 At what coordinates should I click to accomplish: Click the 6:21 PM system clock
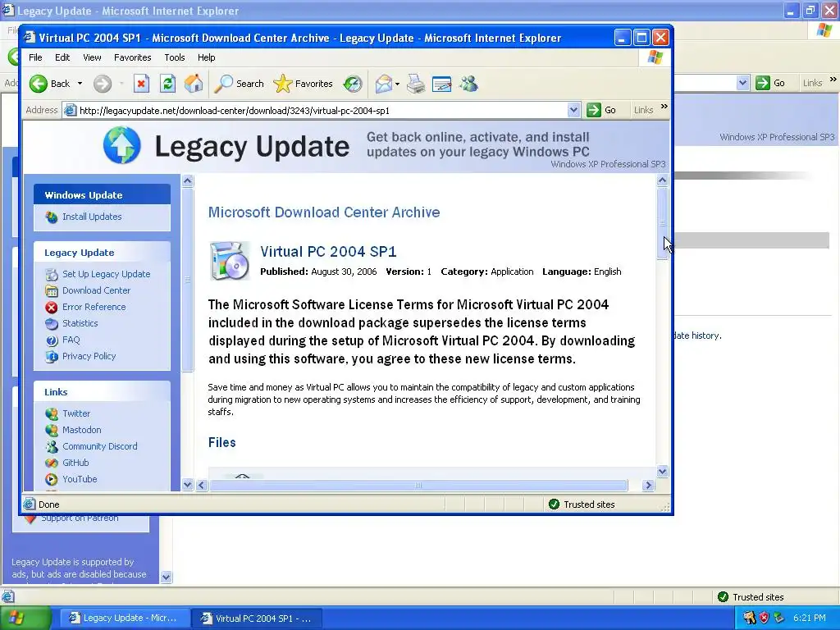[810, 618]
